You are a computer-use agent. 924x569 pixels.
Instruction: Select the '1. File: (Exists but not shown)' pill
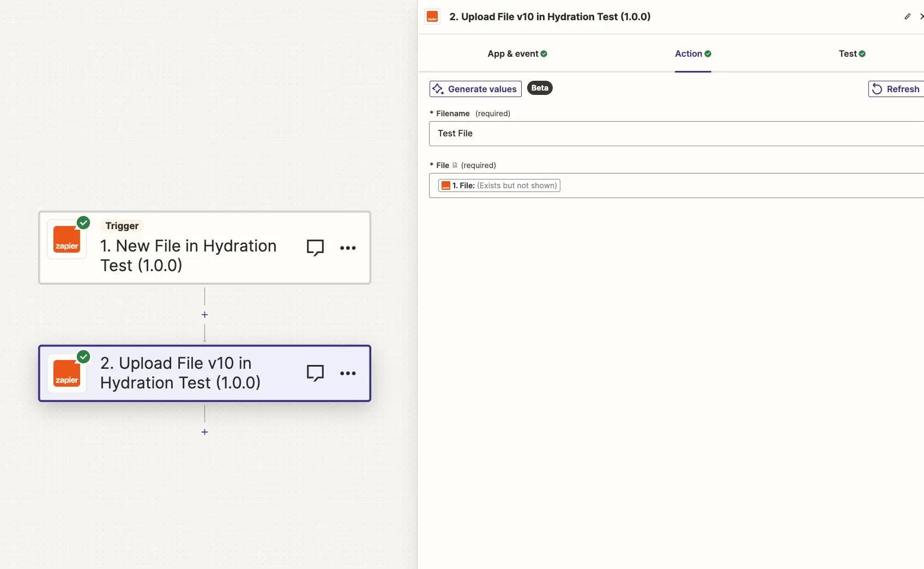[499, 185]
